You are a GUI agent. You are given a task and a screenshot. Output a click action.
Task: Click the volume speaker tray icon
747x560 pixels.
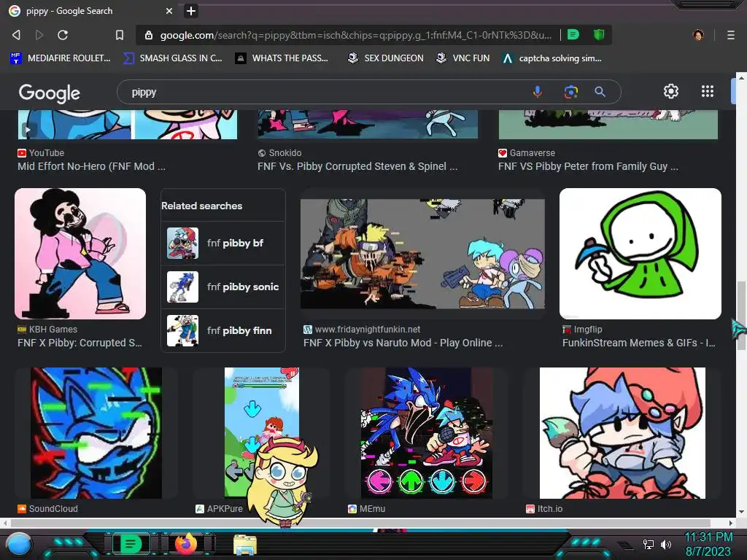666,544
